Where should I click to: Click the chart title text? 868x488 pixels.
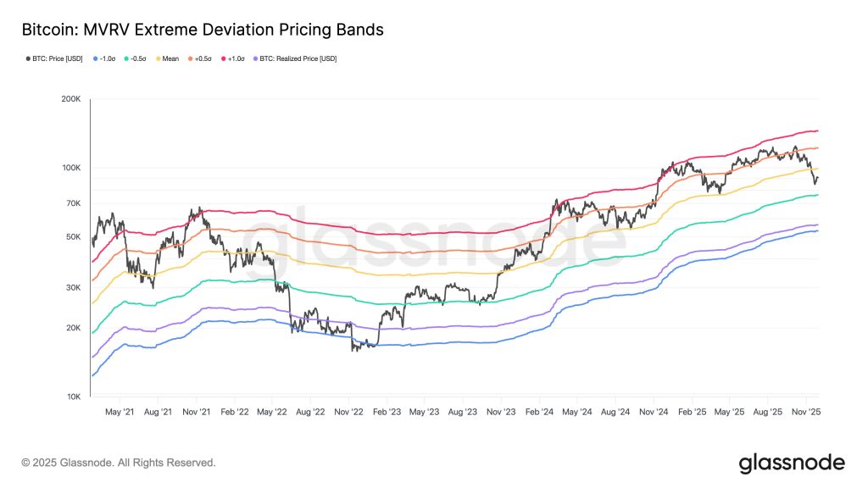[203, 30]
